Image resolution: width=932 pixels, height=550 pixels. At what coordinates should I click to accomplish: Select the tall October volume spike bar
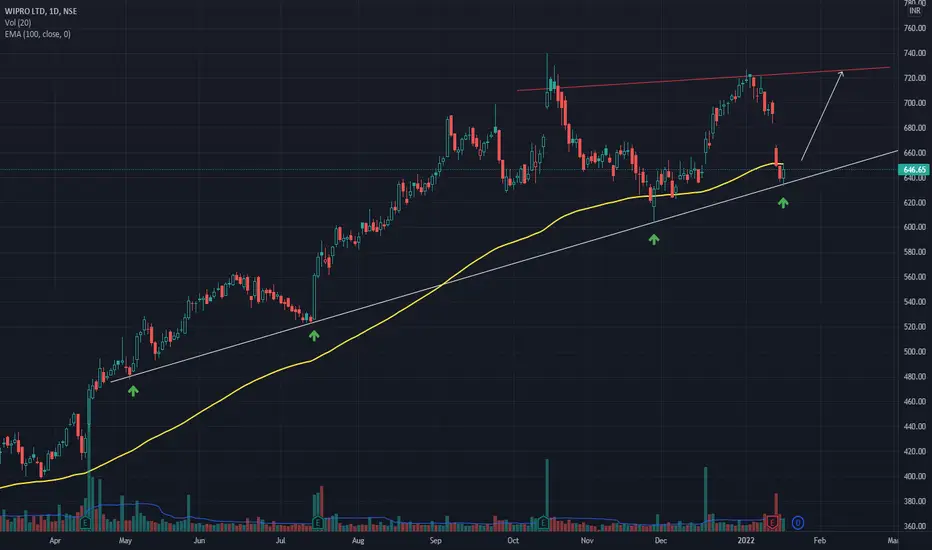[547, 495]
